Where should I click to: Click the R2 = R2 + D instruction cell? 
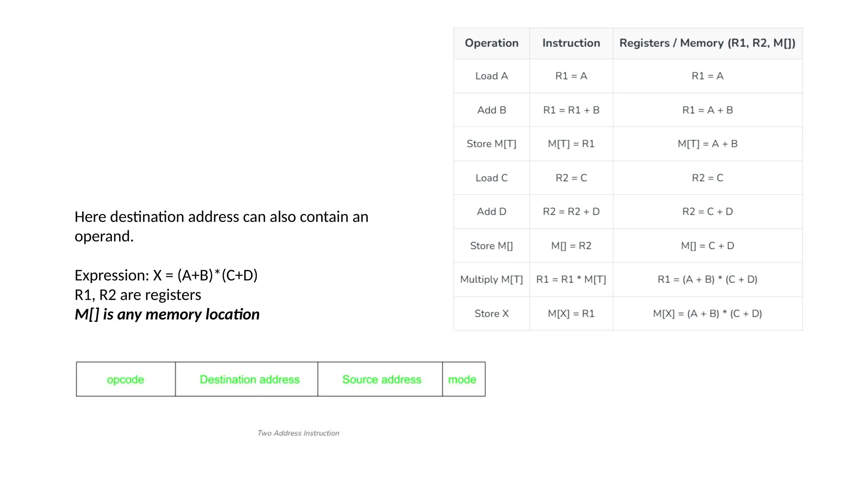point(571,211)
